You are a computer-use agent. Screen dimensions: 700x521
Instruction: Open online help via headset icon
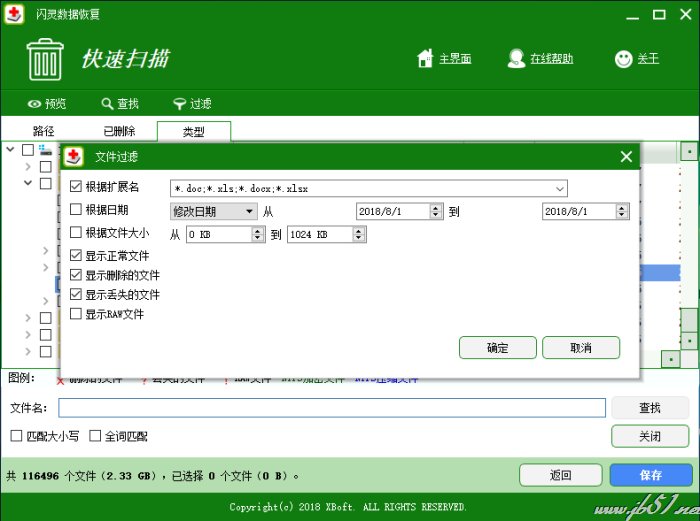coord(516,58)
